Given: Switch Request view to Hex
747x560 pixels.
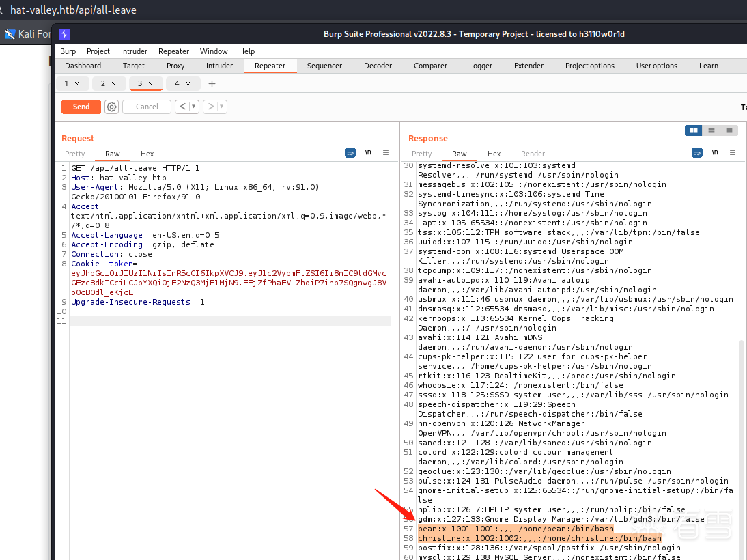Looking at the screenshot, I should click(x=147, y=154).
